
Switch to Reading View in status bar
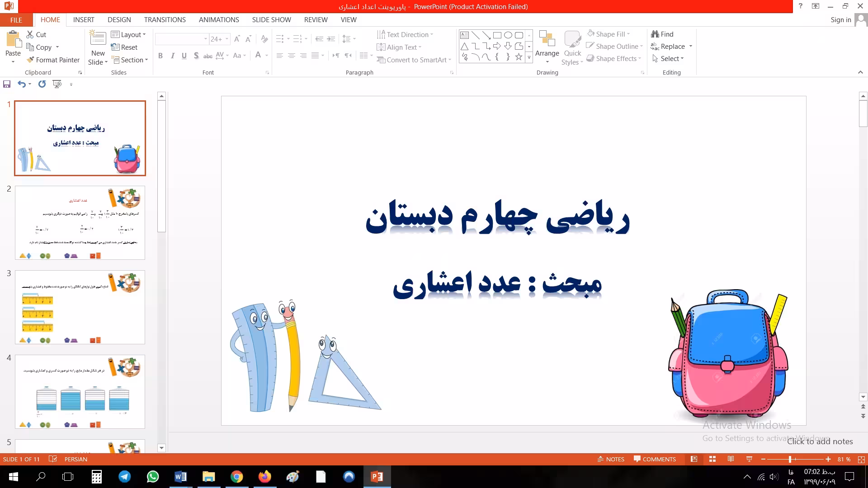pos(731,459)
